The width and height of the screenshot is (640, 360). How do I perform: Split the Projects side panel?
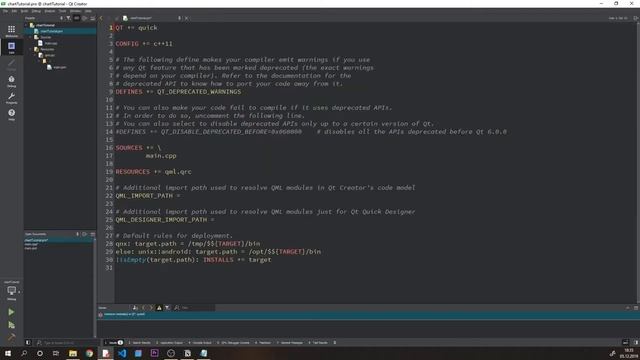coord(85,18)
